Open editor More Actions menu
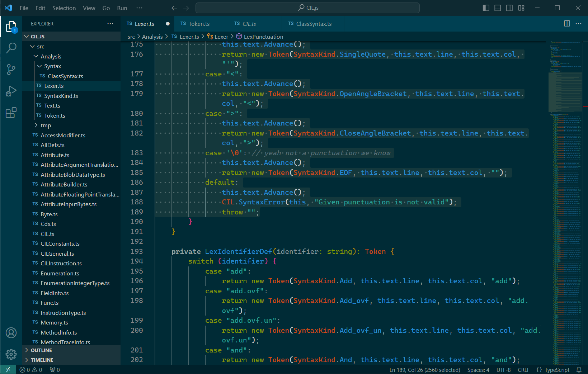The width and height of the screenshot is (588, 374). pos(578,24)
